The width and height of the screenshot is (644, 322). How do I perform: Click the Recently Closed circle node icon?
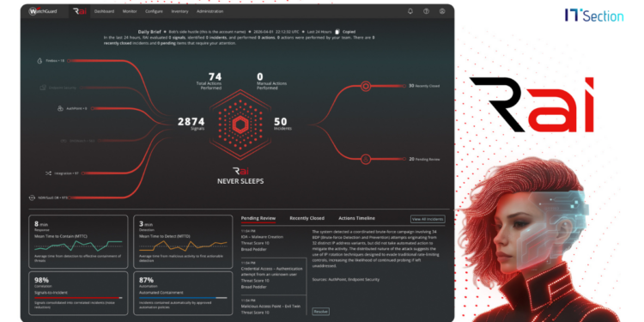pyautogui.click(x=366, y=86)
